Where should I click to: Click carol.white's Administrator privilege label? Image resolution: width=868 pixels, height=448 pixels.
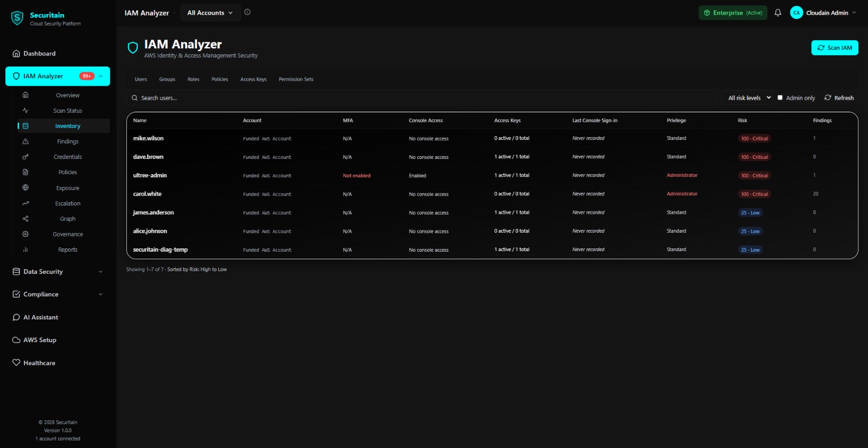[x=682, y=194]
